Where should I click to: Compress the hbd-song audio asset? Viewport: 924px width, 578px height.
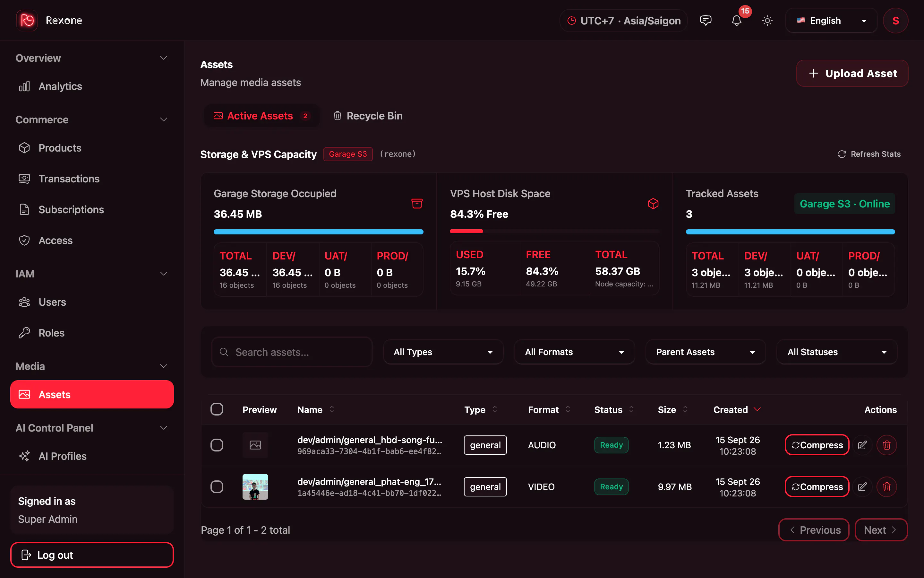817,445
